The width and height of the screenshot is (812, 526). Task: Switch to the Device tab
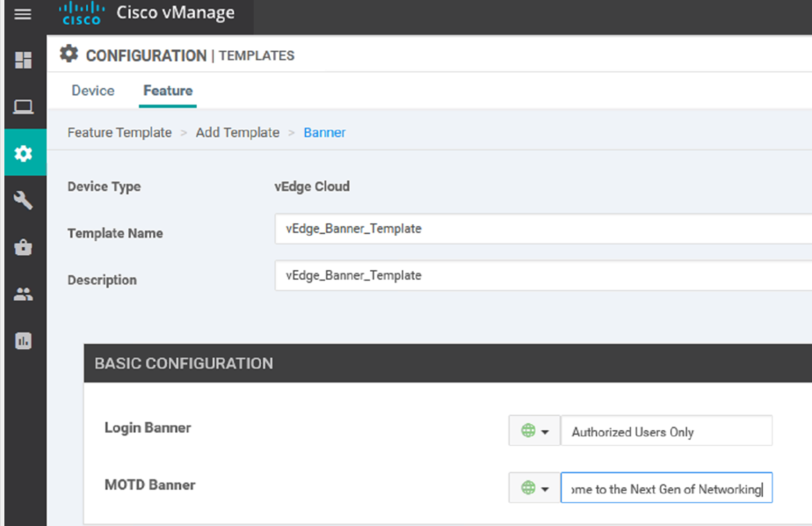click(x=93, y=91)
